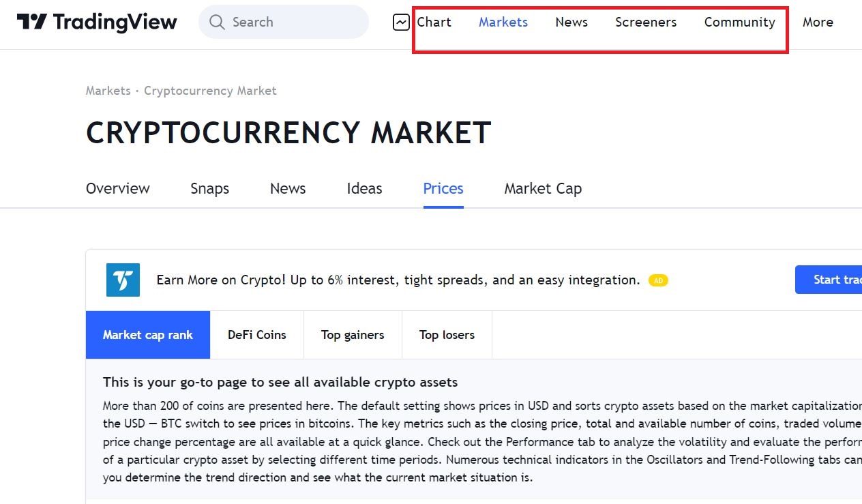Show Top losers list
Screen dimensions: 862x504
tap(446, 335)
